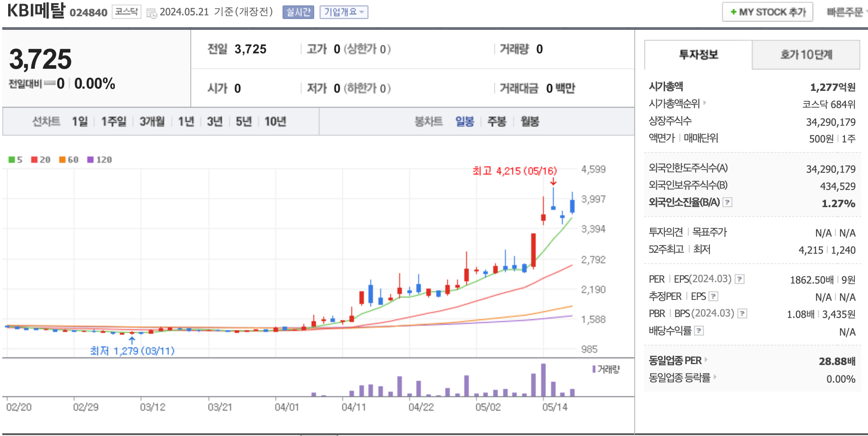Add stock with MY STOCK 추가 button
This screenshot has height=436, width=868.
point(768,12)
